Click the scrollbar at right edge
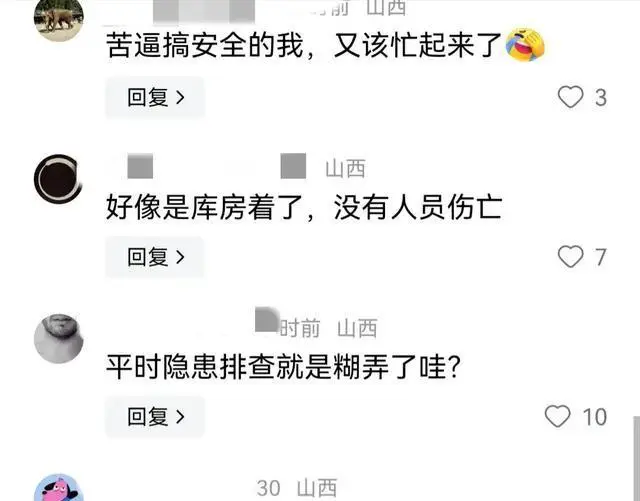640x501 pixels. [636, 459]
